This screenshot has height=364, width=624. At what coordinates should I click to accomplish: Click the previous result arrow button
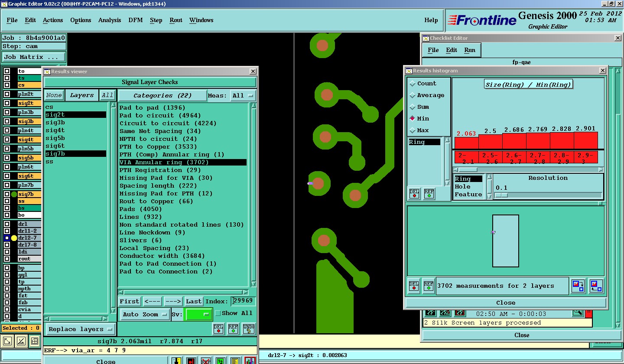[152, 301]
